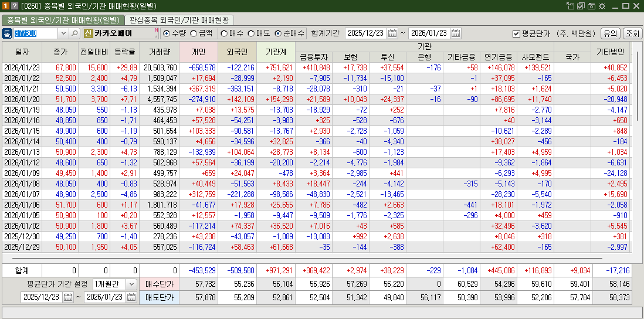Viewport: 644px width, 319px height.
Task: Click the 연기금등 column header
Action: coord(499,57)
